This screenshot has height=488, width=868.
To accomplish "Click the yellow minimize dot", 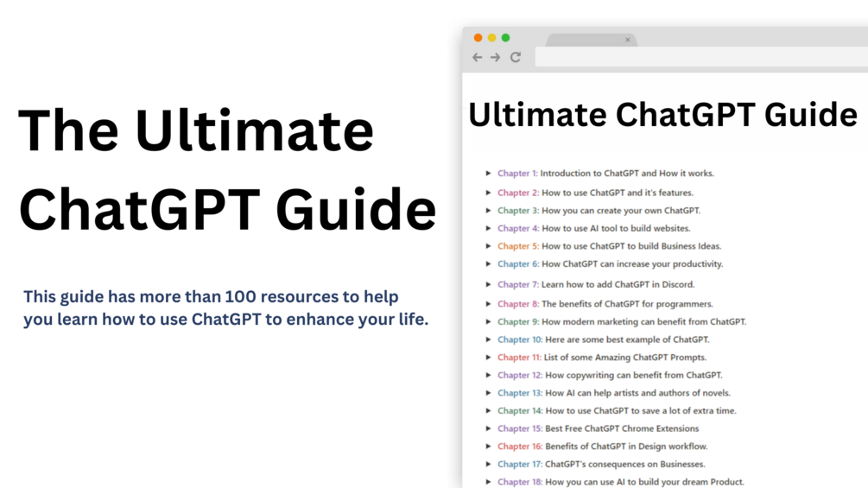I will coord(491,38).
